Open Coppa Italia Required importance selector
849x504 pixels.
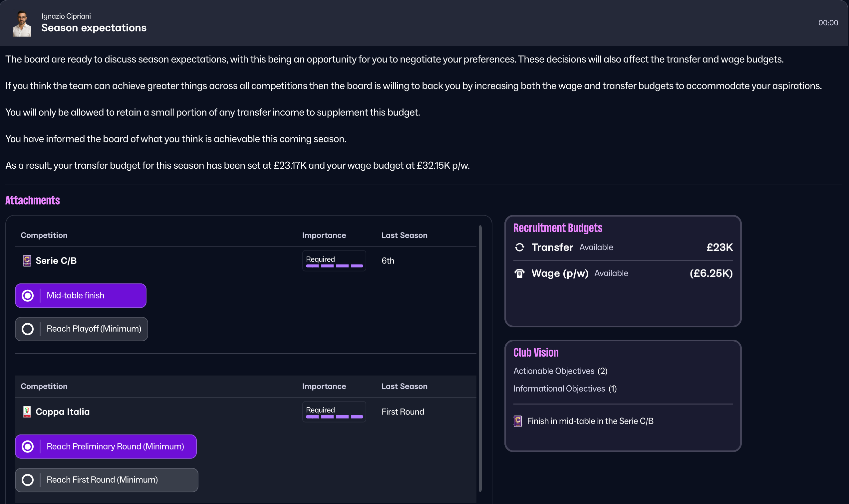pos(334,412)
